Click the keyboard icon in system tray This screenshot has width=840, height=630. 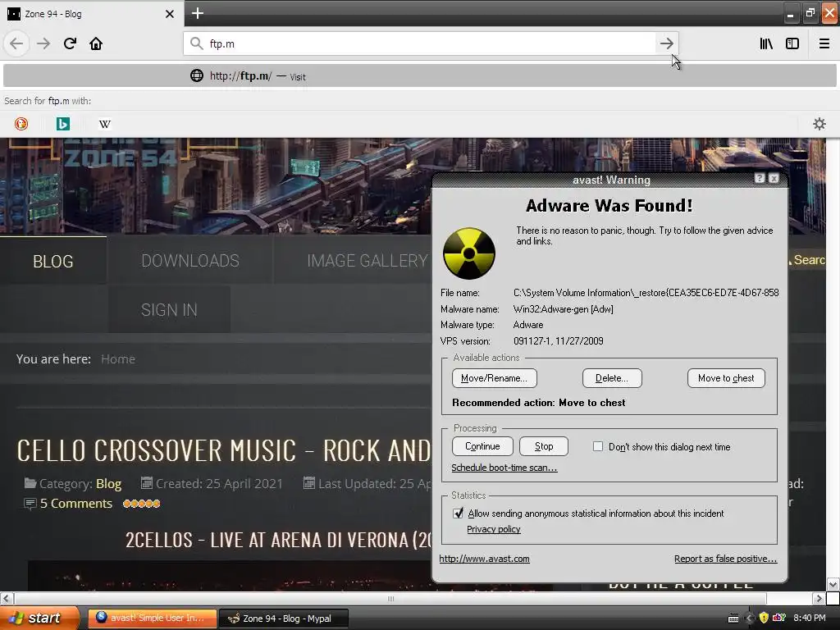pos(733,619)
